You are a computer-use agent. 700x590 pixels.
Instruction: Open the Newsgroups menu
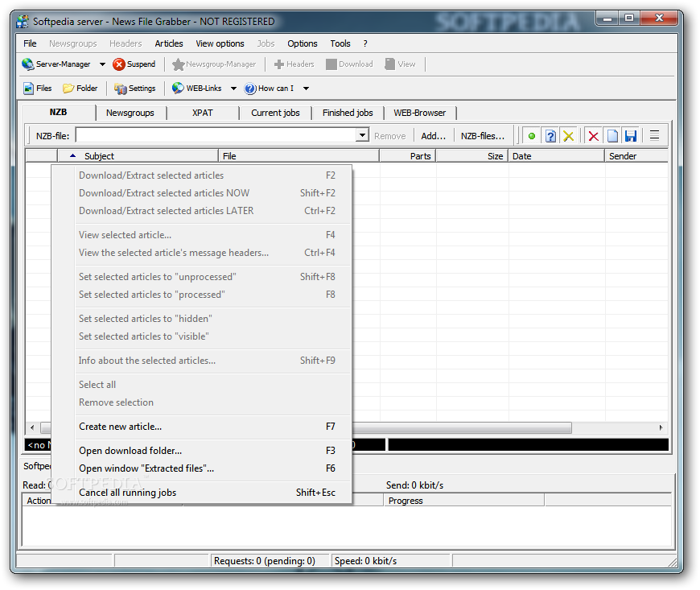pyautogui.click(x=72, y=43)
